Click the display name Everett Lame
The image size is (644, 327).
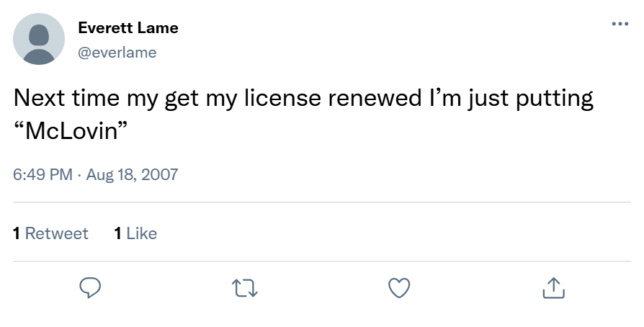pyautogui.click(x=128, y=28)
